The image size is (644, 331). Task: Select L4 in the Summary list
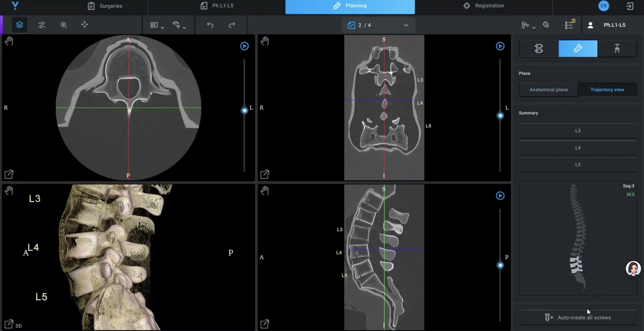(x=577, y=148)
